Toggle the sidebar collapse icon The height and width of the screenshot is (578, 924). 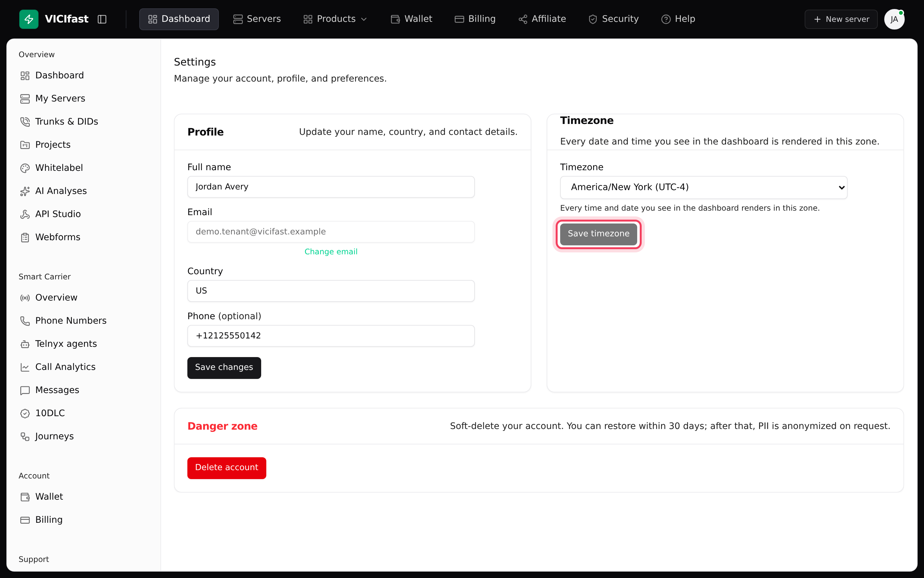102,19
